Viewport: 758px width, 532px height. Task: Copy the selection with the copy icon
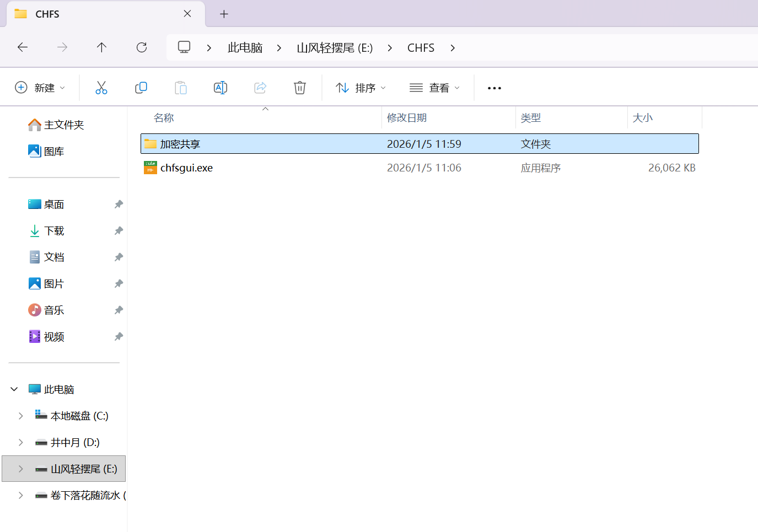pyautogui.click(x=141, y=87)
